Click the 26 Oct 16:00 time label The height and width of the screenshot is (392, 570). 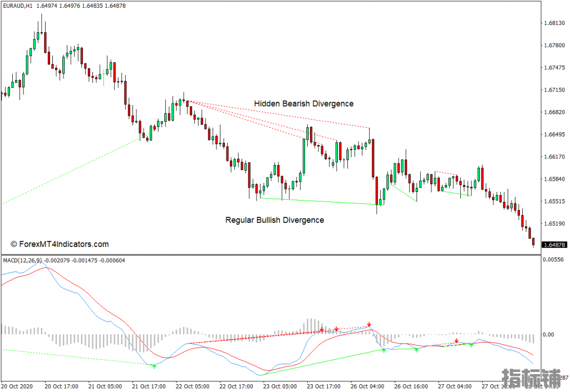click(x=411, y=386)
